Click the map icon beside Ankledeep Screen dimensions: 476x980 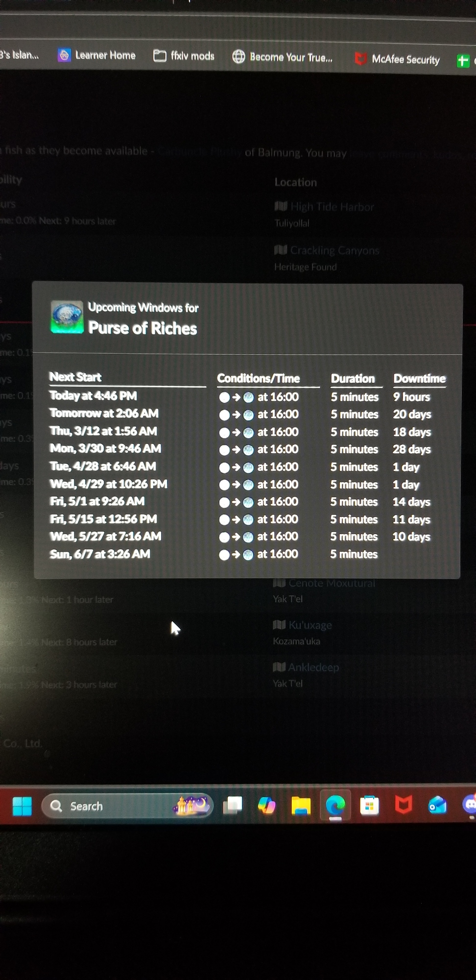[279, 667]
